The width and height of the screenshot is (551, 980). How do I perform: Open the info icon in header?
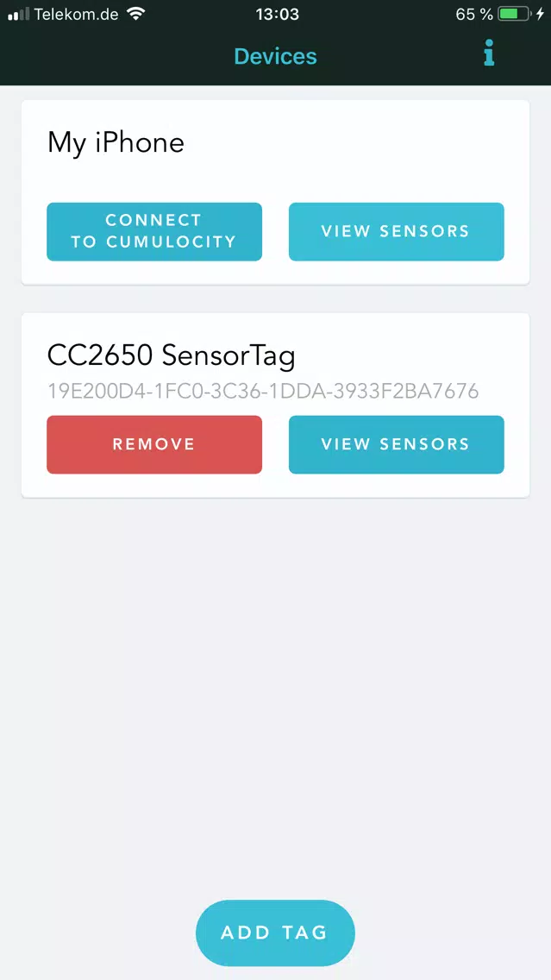coord(489,53)
